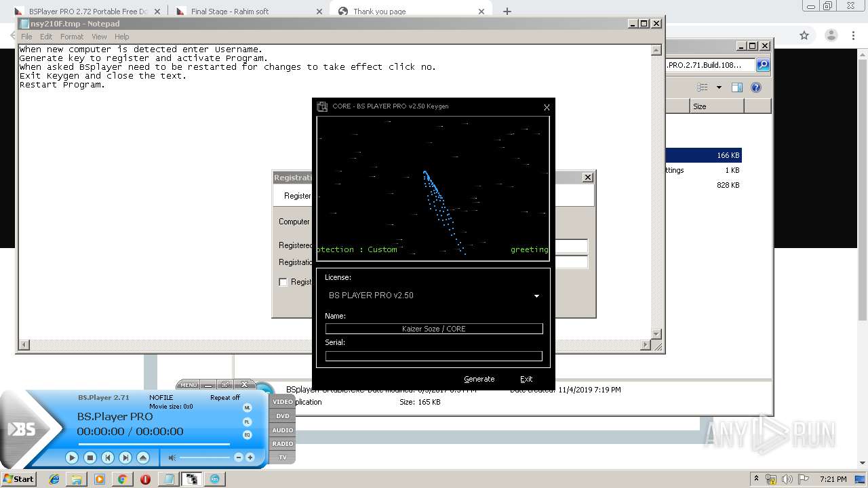Screen dimensions: 868x488
Task: Sort by the Size column in Explorer
Action: [717, 106]
